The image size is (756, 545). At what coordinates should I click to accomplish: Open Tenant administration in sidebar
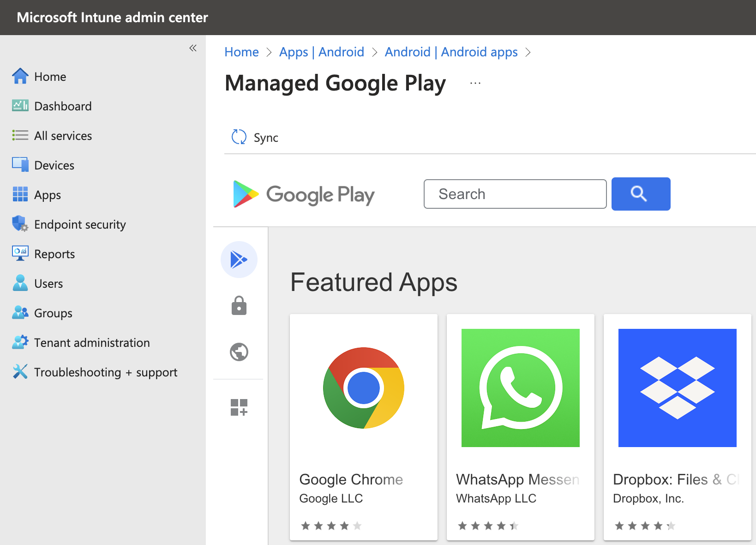[92, 343]
